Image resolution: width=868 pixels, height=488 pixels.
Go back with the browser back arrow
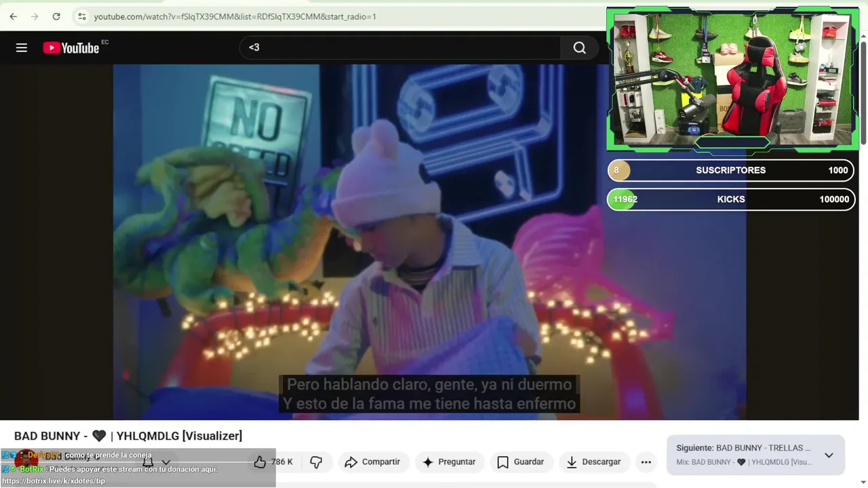pos(14,16)
